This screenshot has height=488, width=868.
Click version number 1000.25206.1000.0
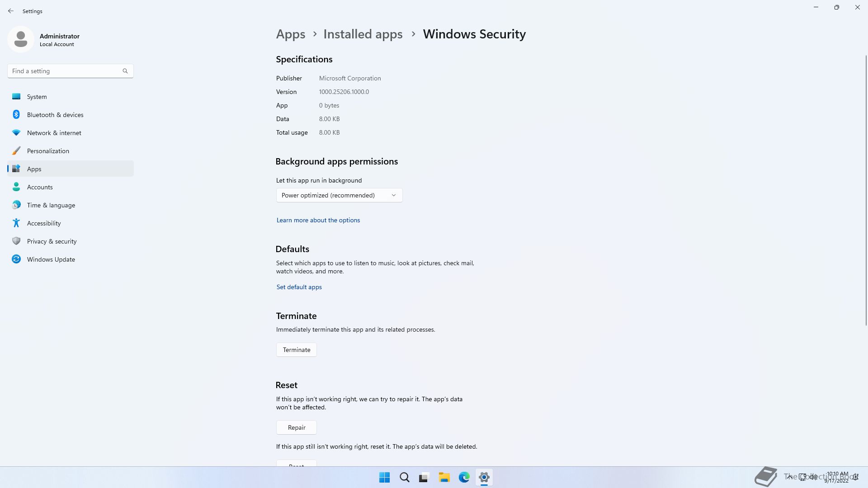(344, 92)
